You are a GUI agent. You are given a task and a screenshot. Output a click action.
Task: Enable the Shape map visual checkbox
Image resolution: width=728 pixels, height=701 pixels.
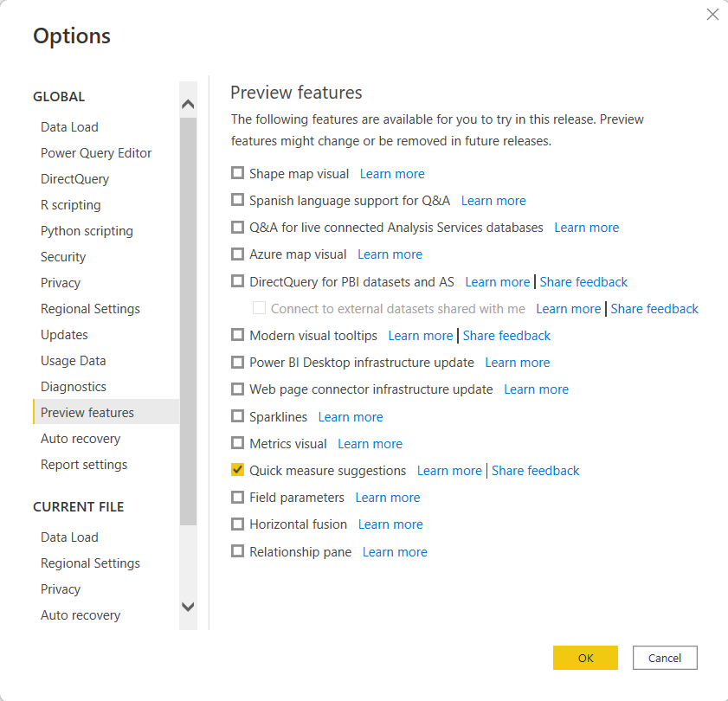tap(238, 173)
